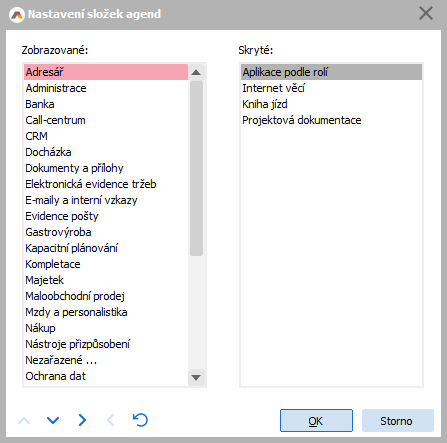Close the Nastavení složek agend dialog
The width and height of the screenshot is (447, 443).
pos(426,14)
